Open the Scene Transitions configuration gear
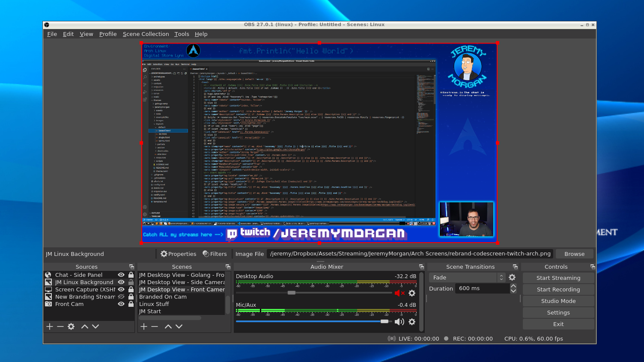This screenshot has width=644, height=362. [512, 277]
